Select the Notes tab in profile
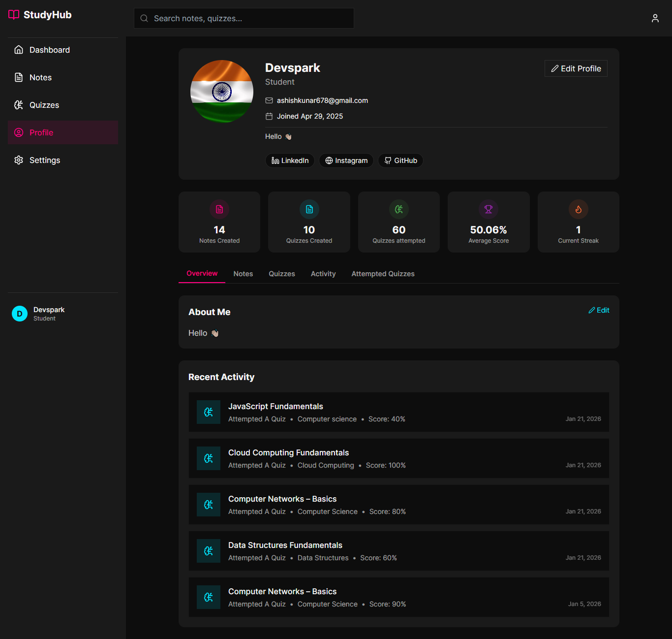The image size is (672, 639). coord(243,274)
